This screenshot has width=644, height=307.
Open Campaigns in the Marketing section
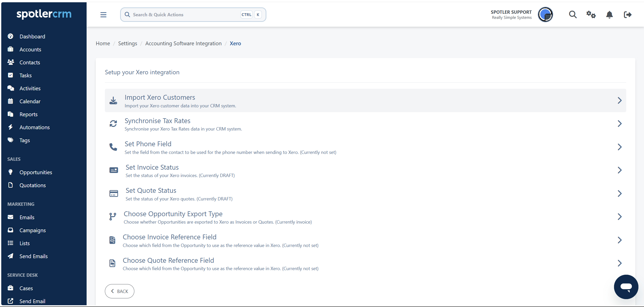coord(33,230)
